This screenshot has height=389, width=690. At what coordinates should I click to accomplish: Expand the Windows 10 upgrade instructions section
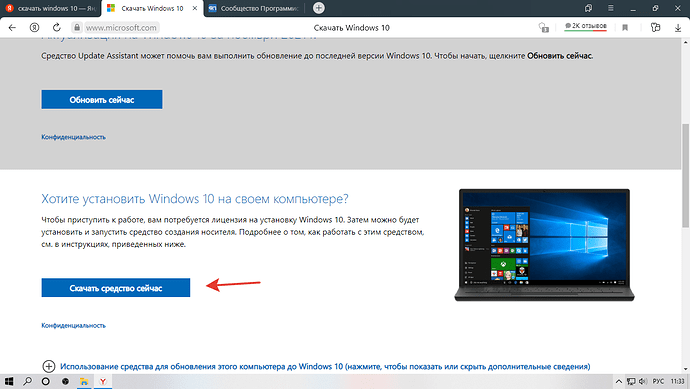pyautogui.click(x=325, y=366)
